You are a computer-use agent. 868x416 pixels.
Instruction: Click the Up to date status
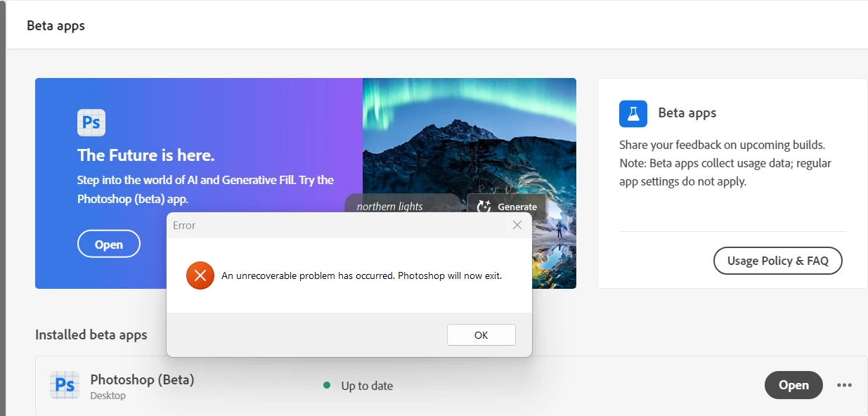(x=358, y=386)
